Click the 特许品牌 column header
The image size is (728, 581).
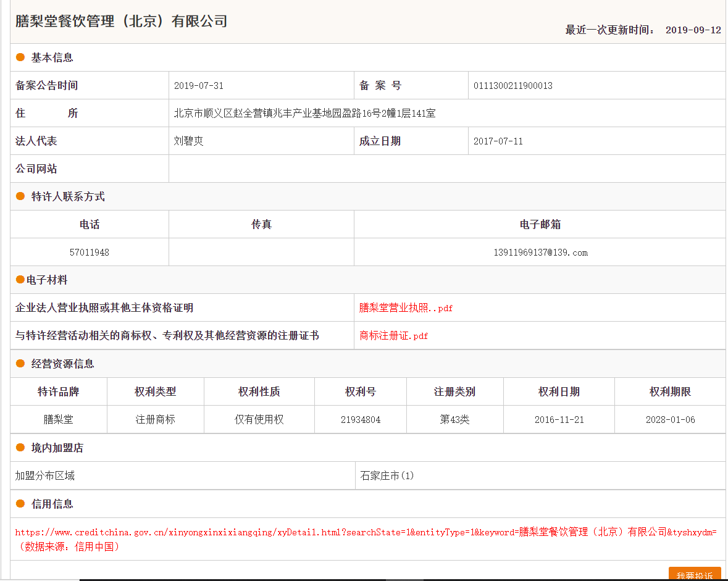click(59, 391)
